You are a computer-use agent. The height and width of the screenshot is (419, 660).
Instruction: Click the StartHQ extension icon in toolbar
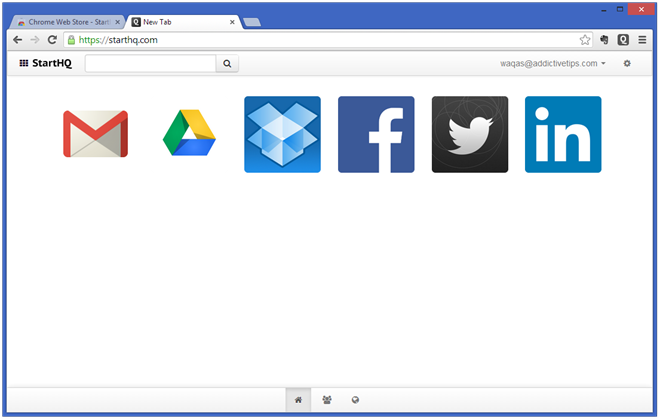[x=623, y=40]
